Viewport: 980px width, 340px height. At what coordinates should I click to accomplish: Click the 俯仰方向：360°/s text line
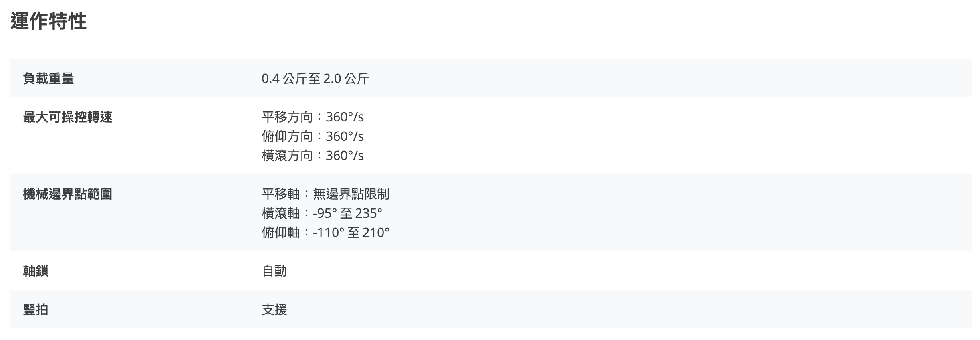313,136
